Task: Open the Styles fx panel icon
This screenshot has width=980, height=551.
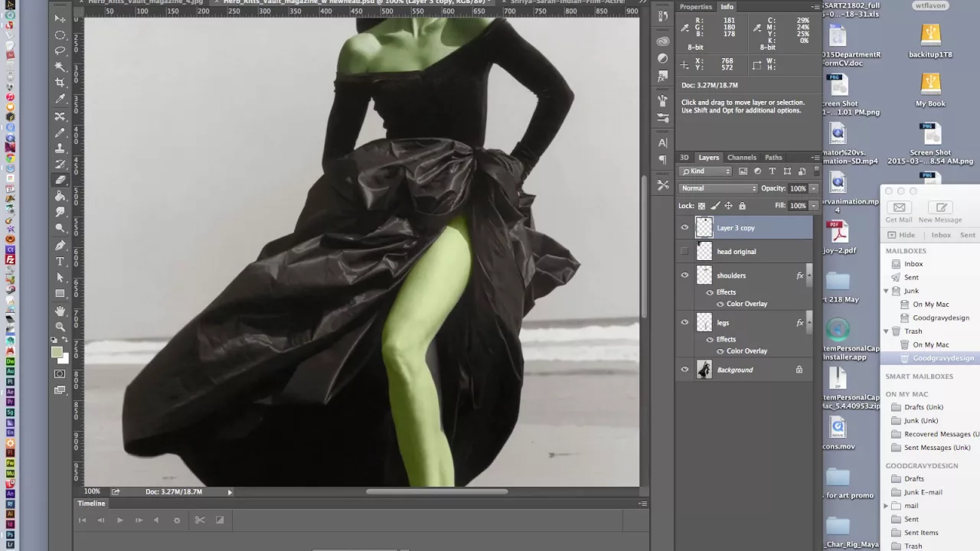Action: click(663, 76)
